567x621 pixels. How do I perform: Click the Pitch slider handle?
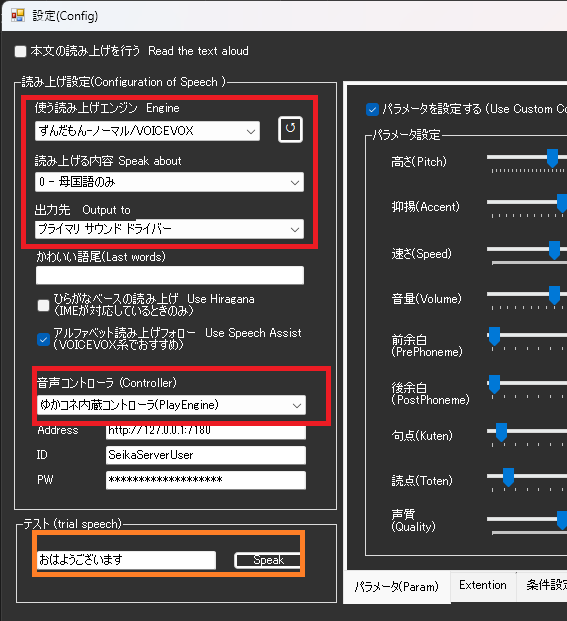point(552,158)
